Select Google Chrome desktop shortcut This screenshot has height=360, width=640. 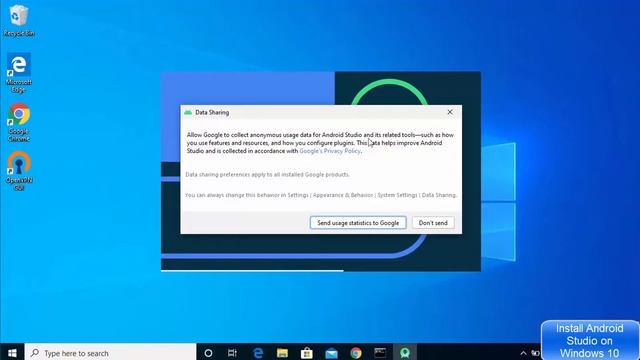coord(18,122)
